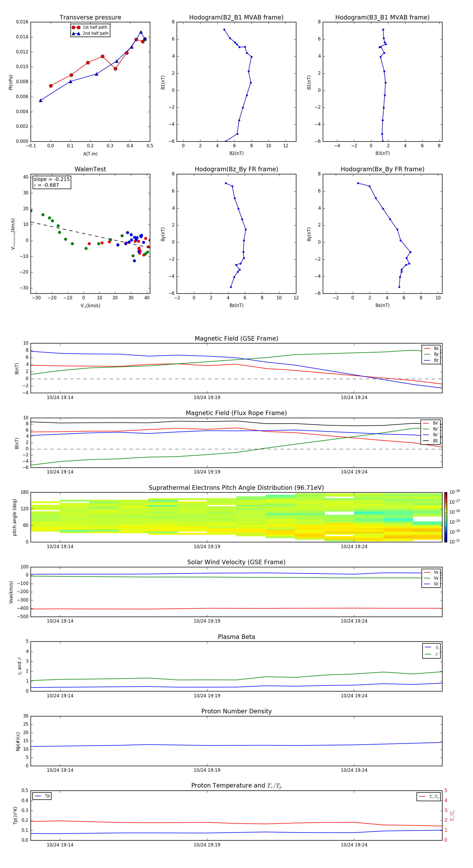Select Vz in the solar wind legend
This screenshot has height=868, width=473.
pos(431,584)
